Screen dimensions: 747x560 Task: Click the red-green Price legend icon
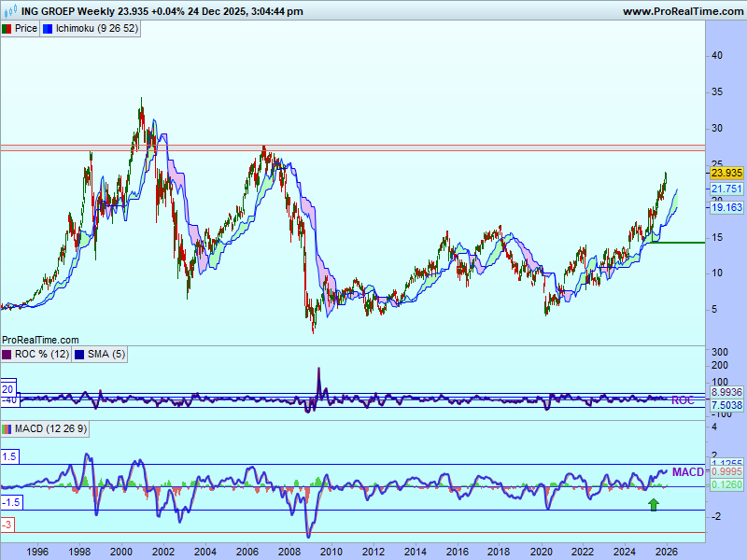click(x=7, y=29)
